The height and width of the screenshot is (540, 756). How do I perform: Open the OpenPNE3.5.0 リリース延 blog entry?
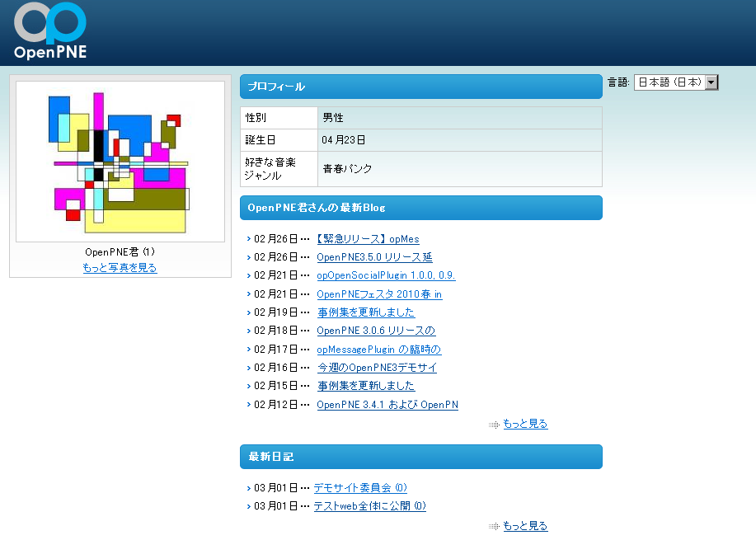tap(374, 257)
